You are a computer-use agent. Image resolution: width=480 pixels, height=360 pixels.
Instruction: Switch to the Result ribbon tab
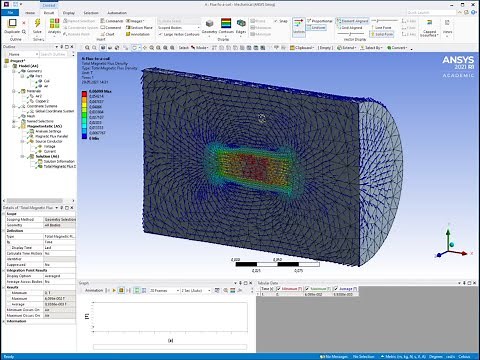pyautogui.click(x=49, y=13)
